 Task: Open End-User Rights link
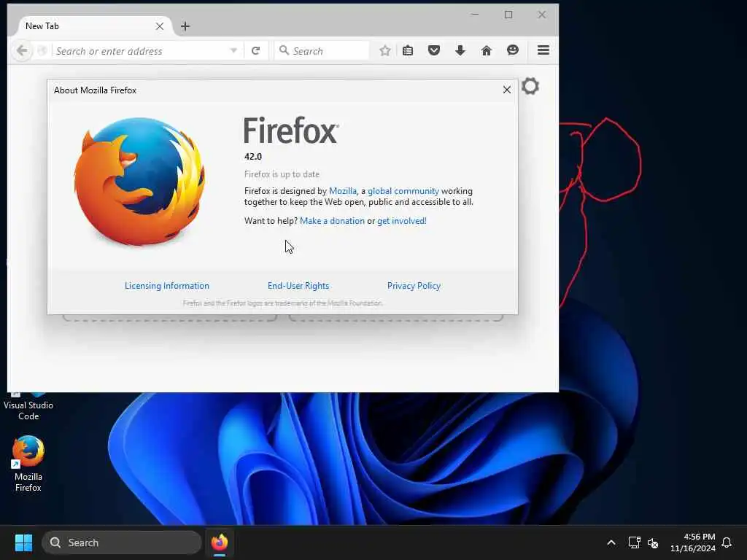298,286
